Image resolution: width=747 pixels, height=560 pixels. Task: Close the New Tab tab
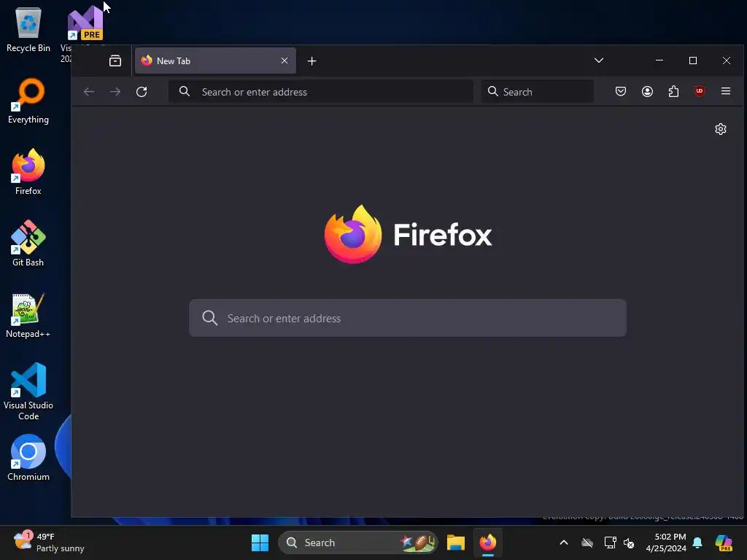click(x=285, y=61)
